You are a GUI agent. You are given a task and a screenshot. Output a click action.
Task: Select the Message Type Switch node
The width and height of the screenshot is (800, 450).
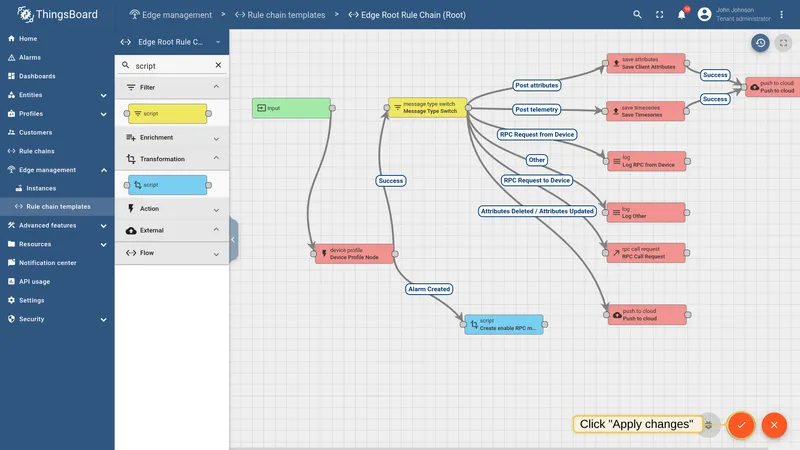point(428,108)
